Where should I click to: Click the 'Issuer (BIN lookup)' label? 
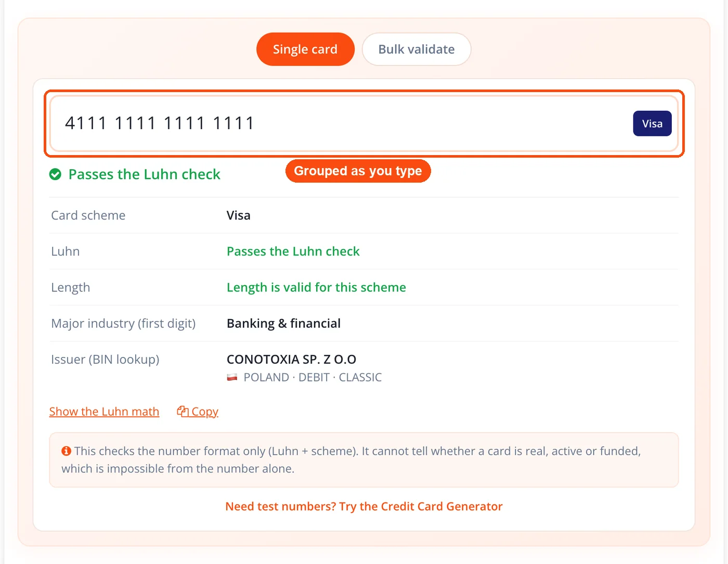point(105,359)
